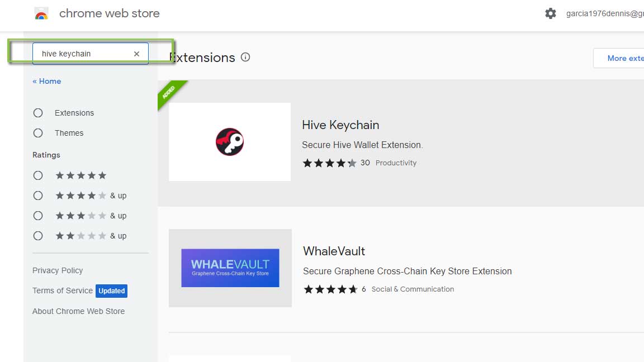Open the Hive Keychain title

click(x=340, y=125)
